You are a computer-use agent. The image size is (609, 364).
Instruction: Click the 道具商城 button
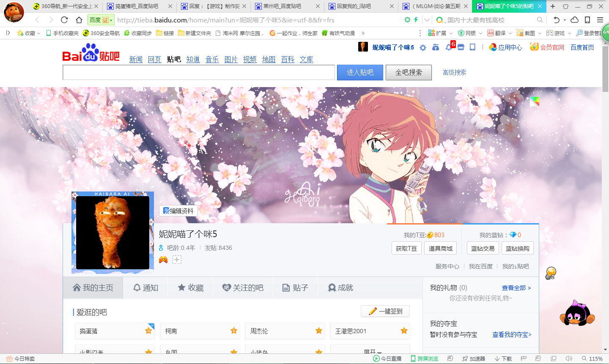[441, 248]
